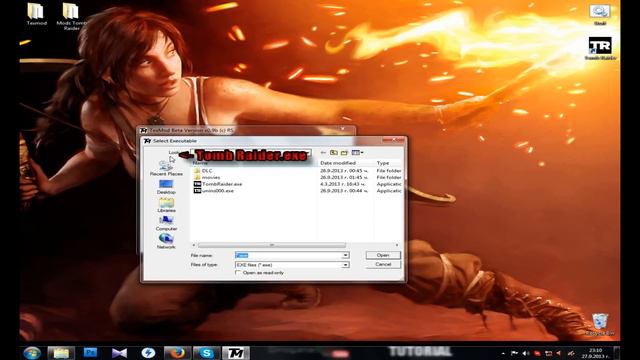640x360 pixels.
Task: Show hidden system tray icons
Action: pyautogui.click(x=503, y=353)
